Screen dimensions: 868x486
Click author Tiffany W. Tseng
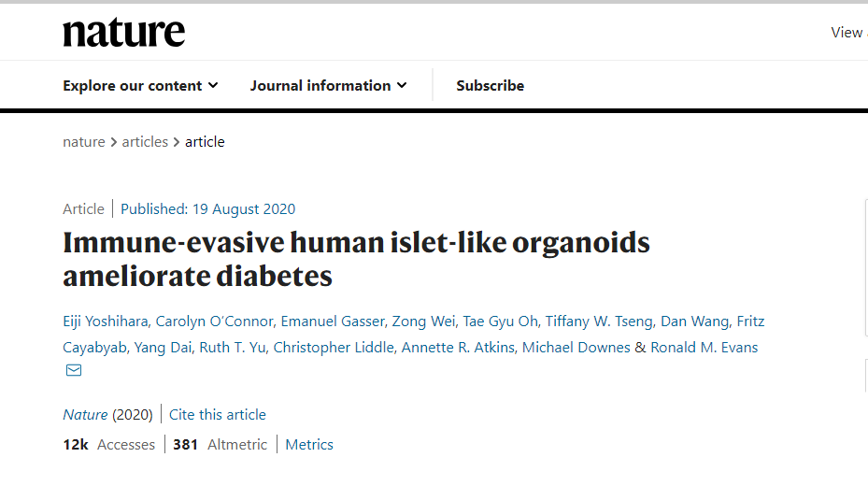pos(600,322)
